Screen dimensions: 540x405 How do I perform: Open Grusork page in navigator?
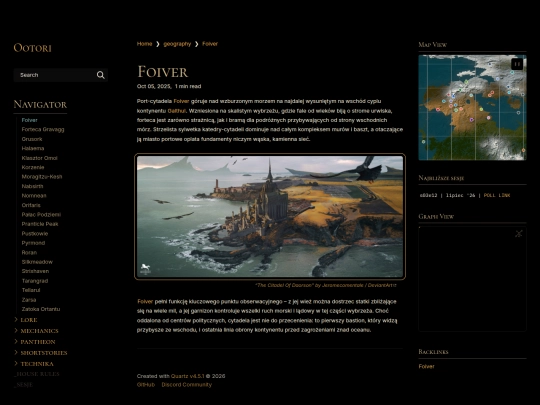[x=32, y=139]
